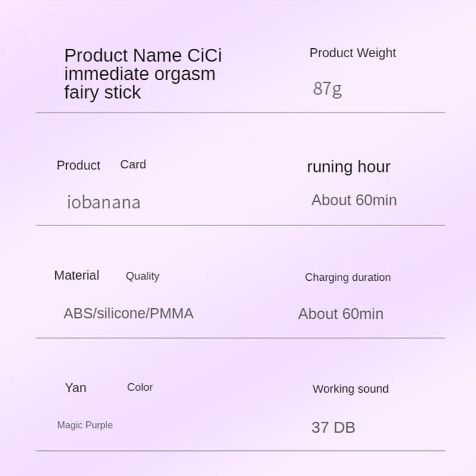The image size is (476, 476).
Task: Click the iobanana brand name
Action: 104,202
